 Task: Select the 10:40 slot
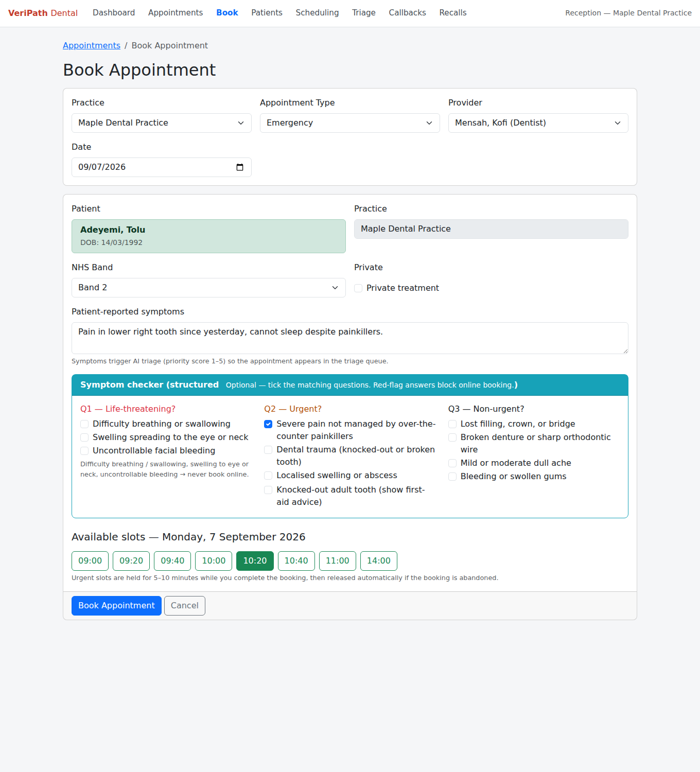coord(296,561)
